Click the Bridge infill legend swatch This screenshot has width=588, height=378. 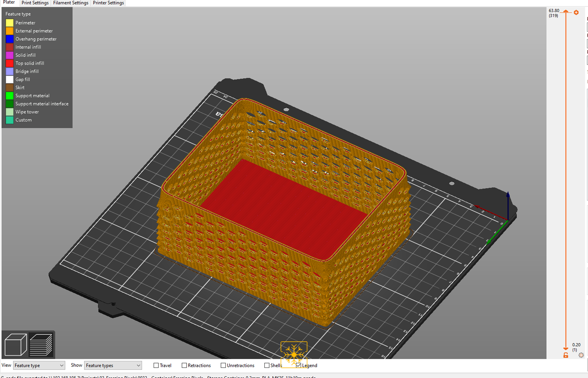[x=10, y=71]
